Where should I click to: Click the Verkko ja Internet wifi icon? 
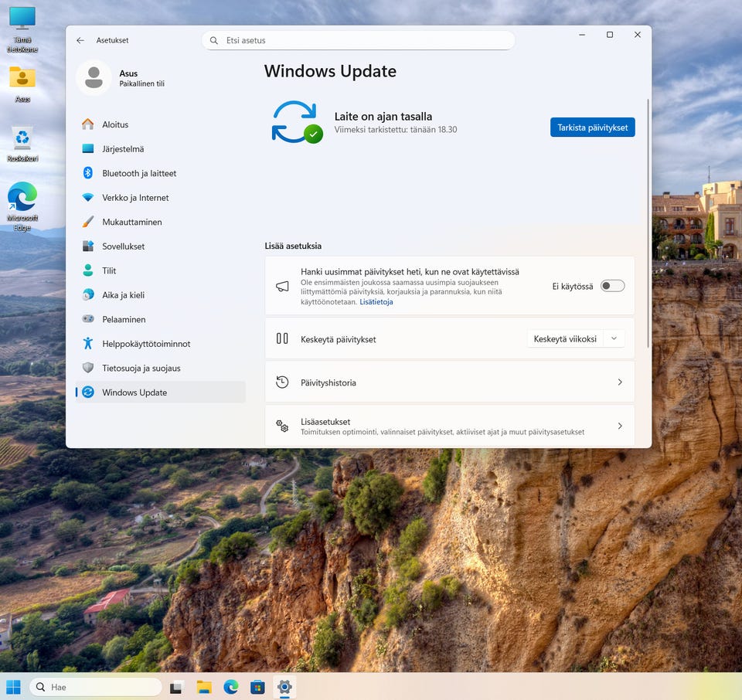87,197
